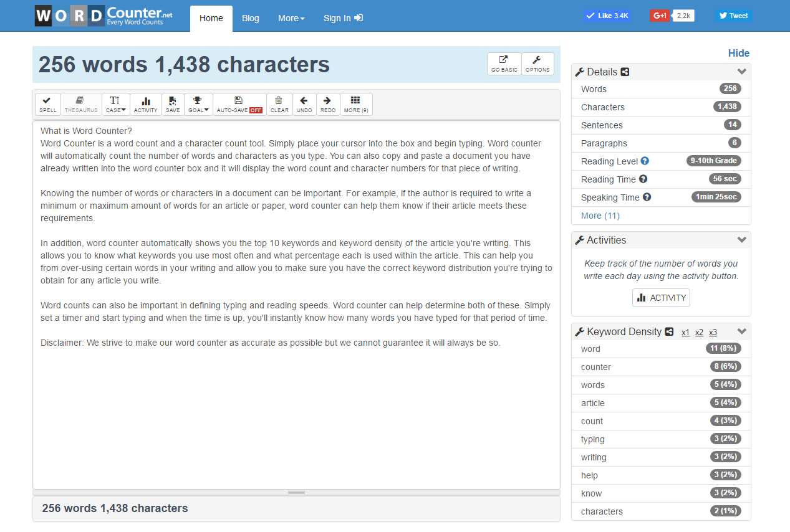Image resolution: width=790 pixels, height=532 pixels.
Task: Click the keyword 'help' row
Action: (661, 475)
